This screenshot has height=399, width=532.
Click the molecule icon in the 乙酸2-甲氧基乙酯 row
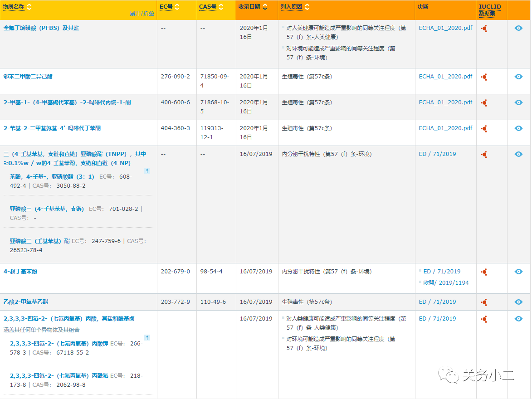click(x=484, y=302)
